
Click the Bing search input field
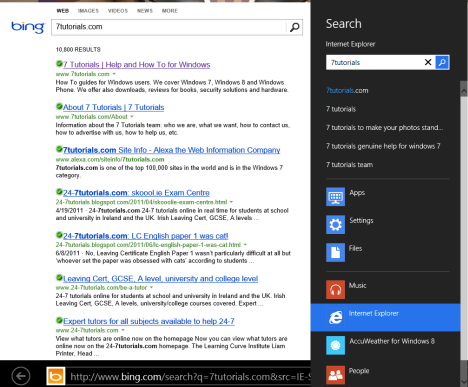click(169, 27)
